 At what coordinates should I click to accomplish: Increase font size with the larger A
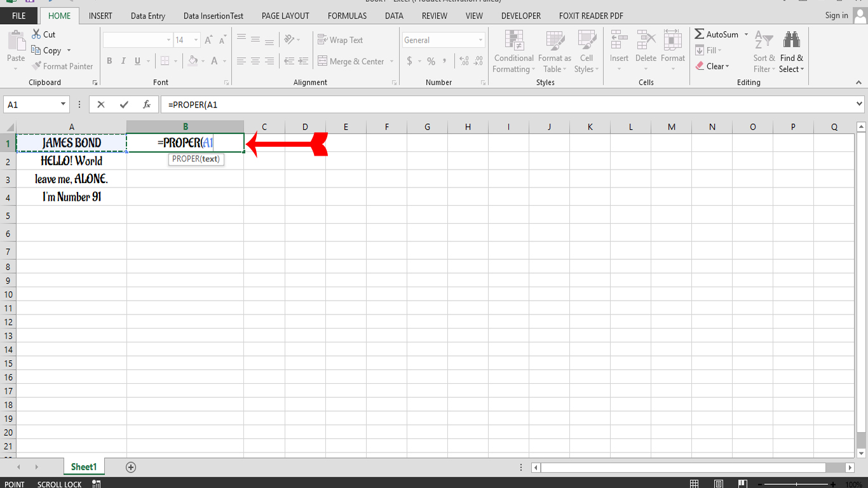point(208,40)
